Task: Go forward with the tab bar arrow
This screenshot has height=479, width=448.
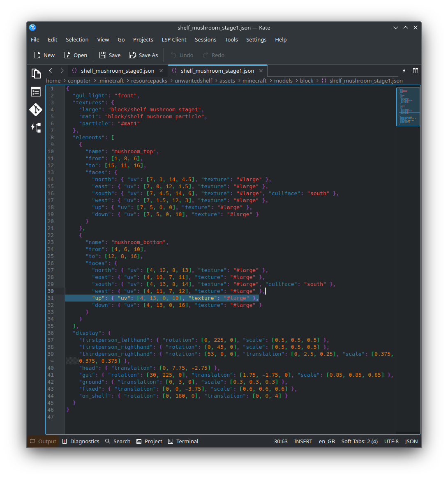Action: [62, 71]
